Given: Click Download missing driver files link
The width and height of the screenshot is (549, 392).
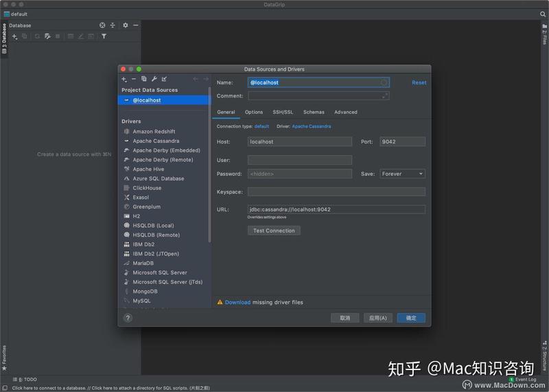Looking at the screenshot, I should coord(237,302).
